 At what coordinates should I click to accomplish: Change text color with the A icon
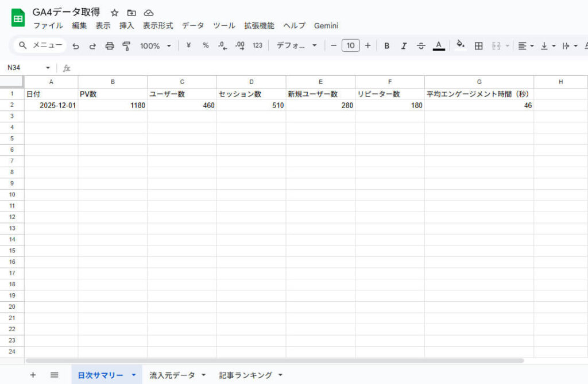pyautogui.click(x=438, y=45)
